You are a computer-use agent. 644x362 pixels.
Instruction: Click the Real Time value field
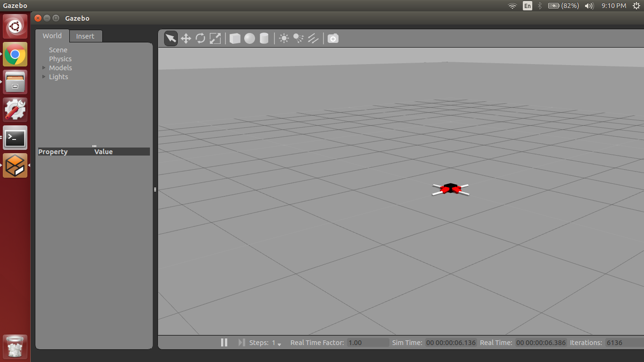click(541, 343)
